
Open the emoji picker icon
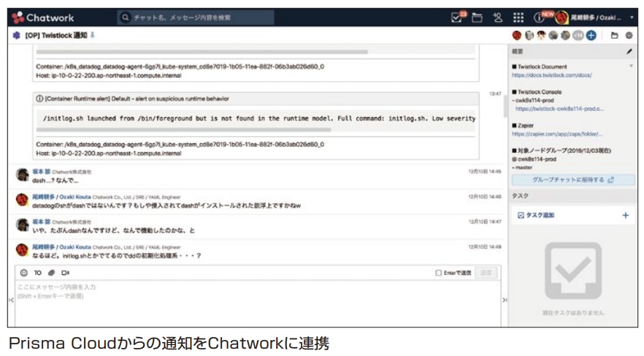[24, 273]
